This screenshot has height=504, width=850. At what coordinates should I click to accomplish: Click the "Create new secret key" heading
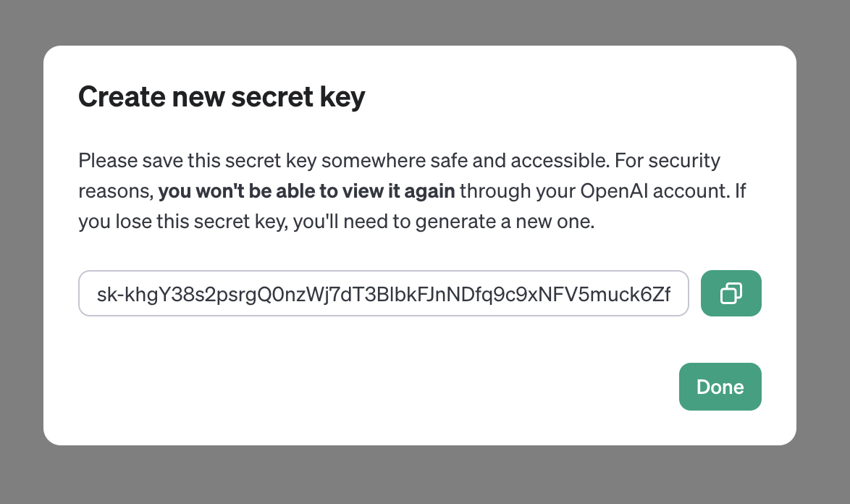(x=222, y=97)
